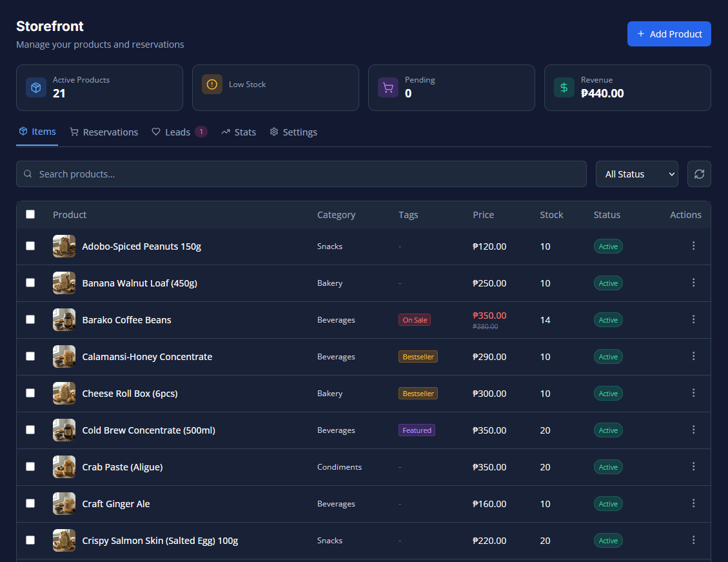Click the On Sale tag badge
Image resolution: width=728 pixels, height=562 pixels.
coord(414,320)
